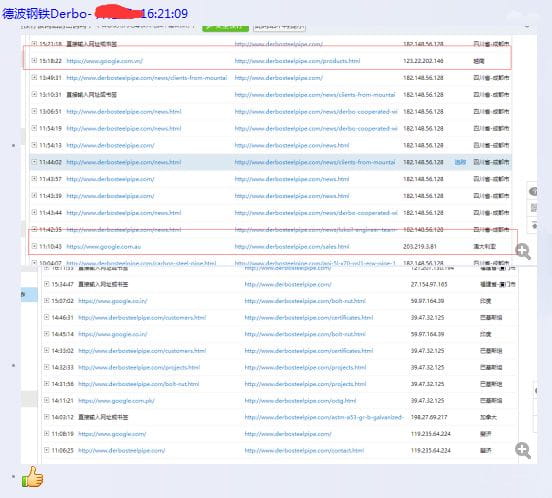Expand the 11:10:43 visit row
Viewport: 552px width, 498px height.
(x=34, y=246)
